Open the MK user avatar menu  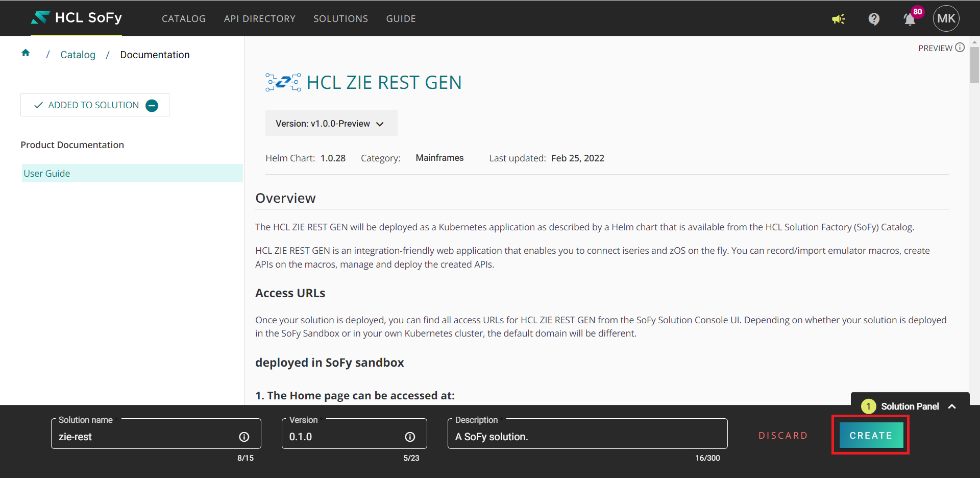[x=946, y=18]
